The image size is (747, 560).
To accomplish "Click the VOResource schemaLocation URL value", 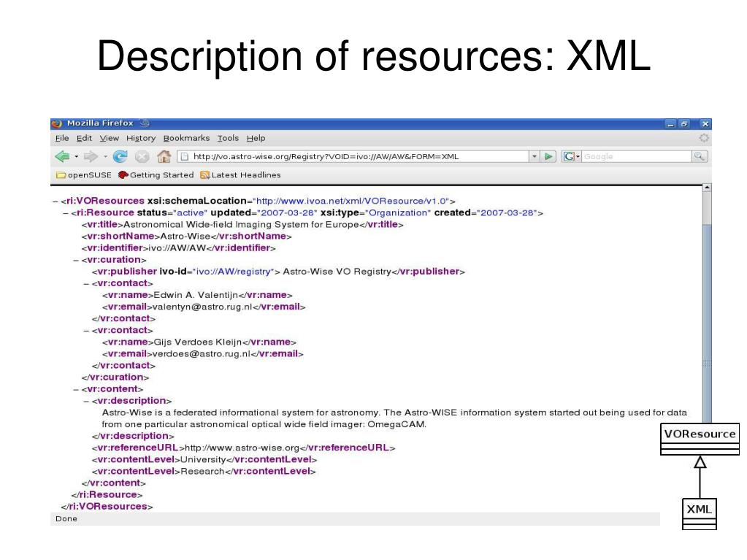I will tap(352, 201).
